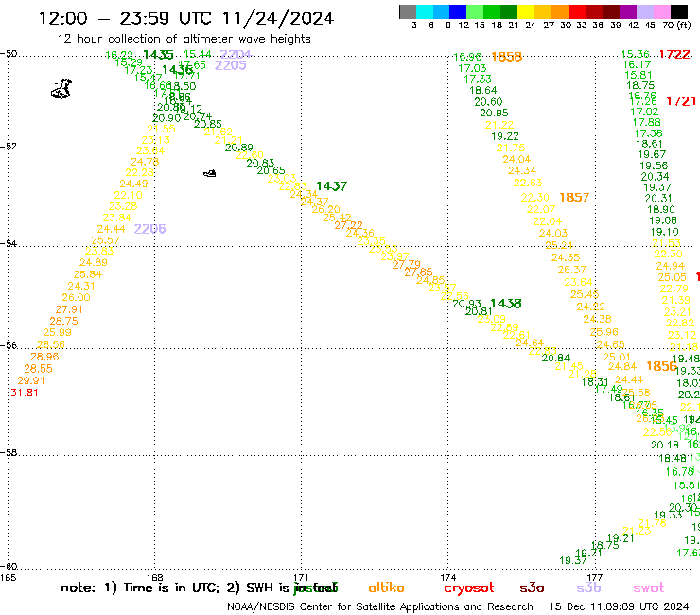Select the bright red legend swatch
The image size is (700, 615).
pos(577,11)
